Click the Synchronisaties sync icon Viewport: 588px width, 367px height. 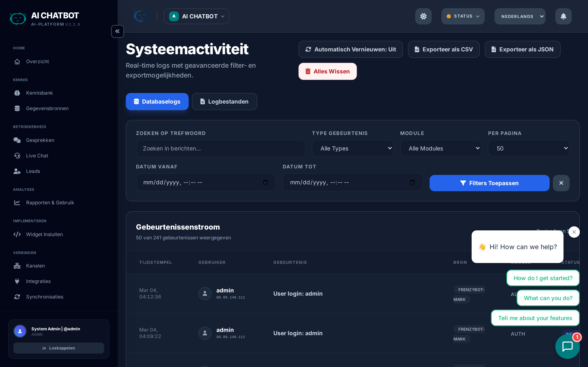(x=17, y=297)
